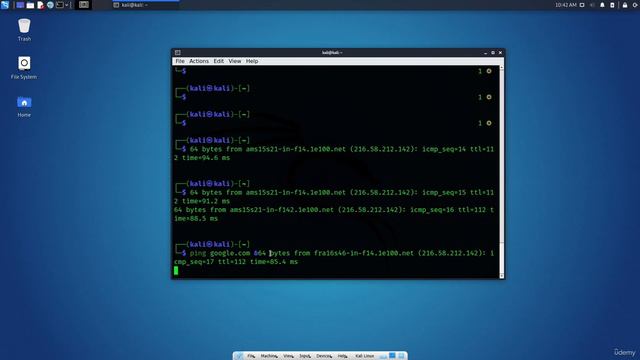Click the 10:42 AM panel clock
This screenshot has width=640, height=360.
tap(566, 5)
